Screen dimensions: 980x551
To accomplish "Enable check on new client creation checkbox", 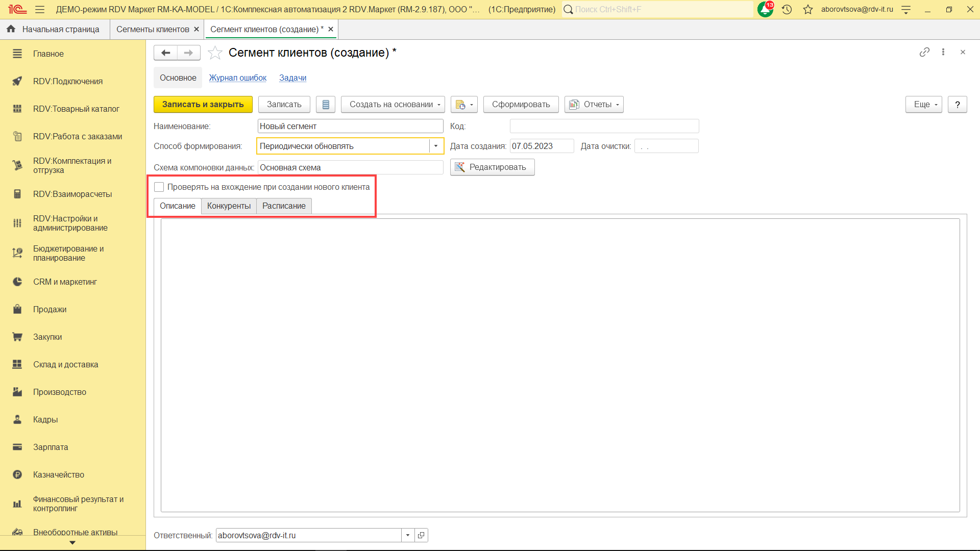I will click(x=159, y=187).
